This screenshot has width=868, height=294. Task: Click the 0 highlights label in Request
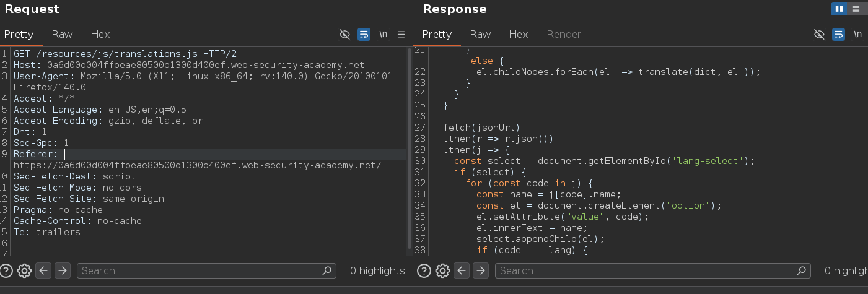click(x=377, y=270)
